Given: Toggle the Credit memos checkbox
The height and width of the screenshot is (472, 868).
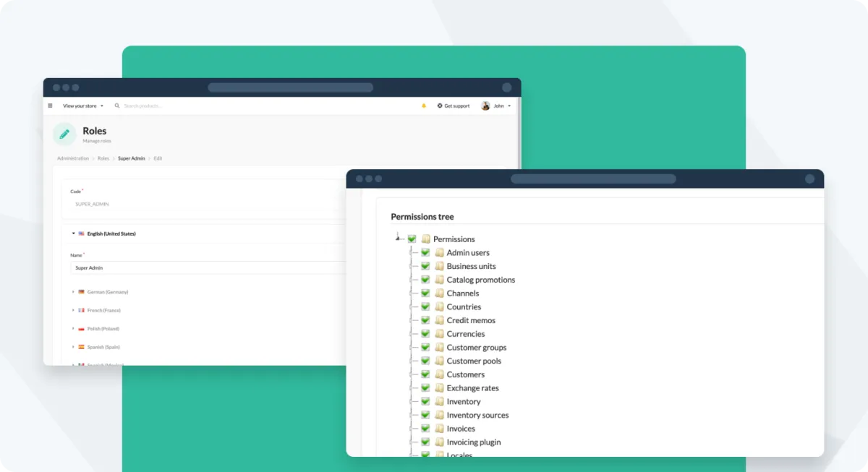Looking at the screenshot, I should click(x=425, y=321).
